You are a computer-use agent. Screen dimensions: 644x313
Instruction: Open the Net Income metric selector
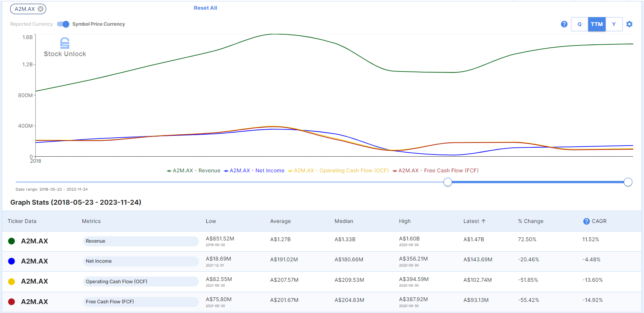pos(141,261)
